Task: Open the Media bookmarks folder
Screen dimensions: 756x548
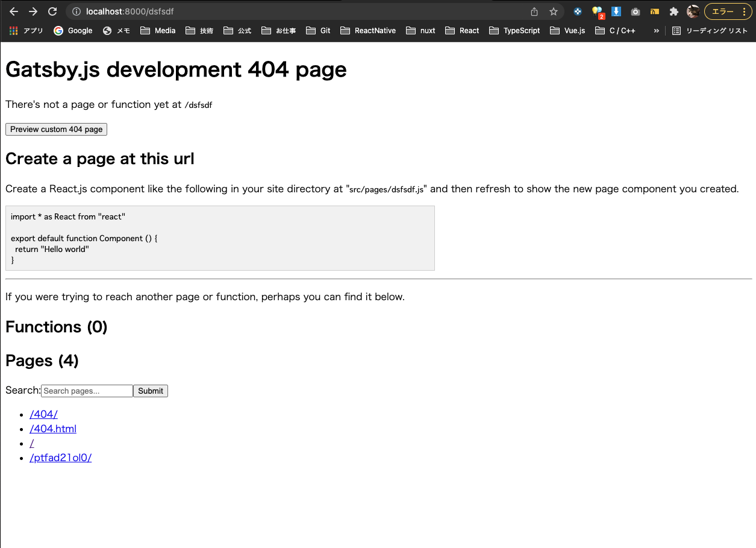Action: click(158, 31)
